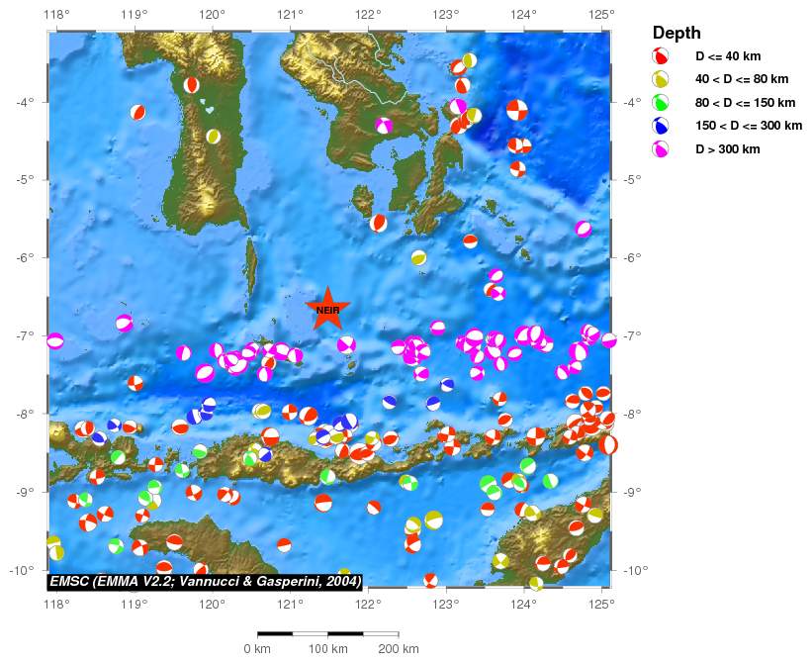Image resolution: width=812 pixels, height=663 pixels.
Task: Click the Depth legend heading
Action: 677,33
